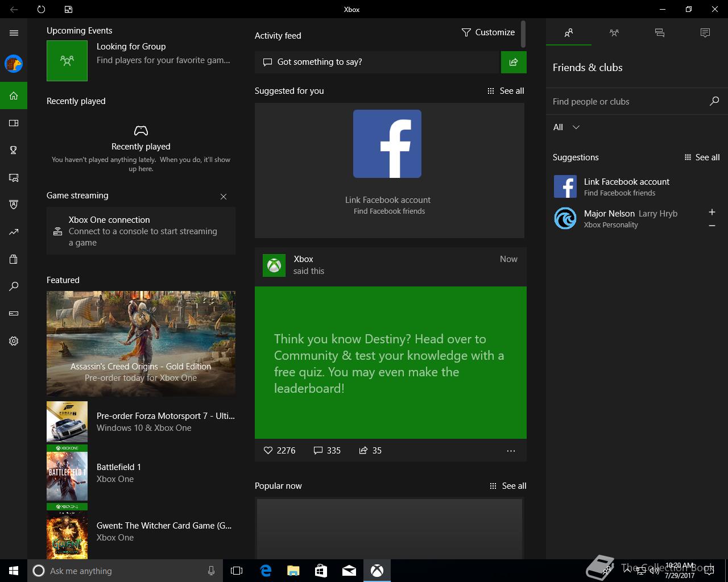Screen dimensions: 728x582
Task: Open the Looking for Group green tile
Action: pos(67,61)
